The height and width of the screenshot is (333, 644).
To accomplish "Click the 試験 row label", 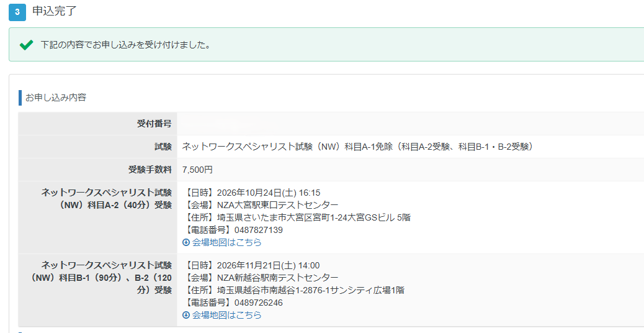I will (163, 147).
